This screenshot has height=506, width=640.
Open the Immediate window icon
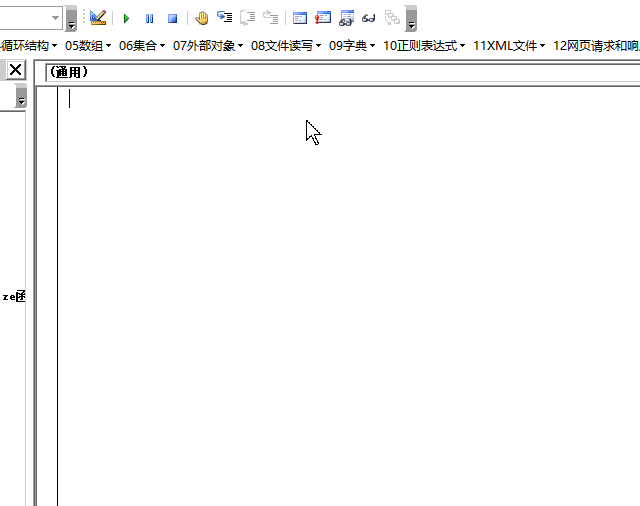[323, 18]
